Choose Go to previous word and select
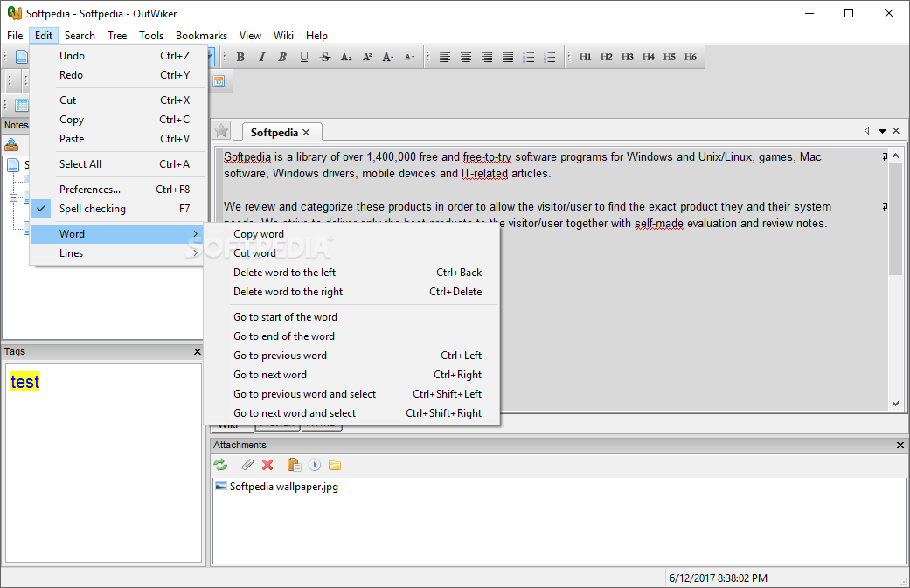Image resolution: width=910 pixels, height=588 pixels. (x=351, y=394)
